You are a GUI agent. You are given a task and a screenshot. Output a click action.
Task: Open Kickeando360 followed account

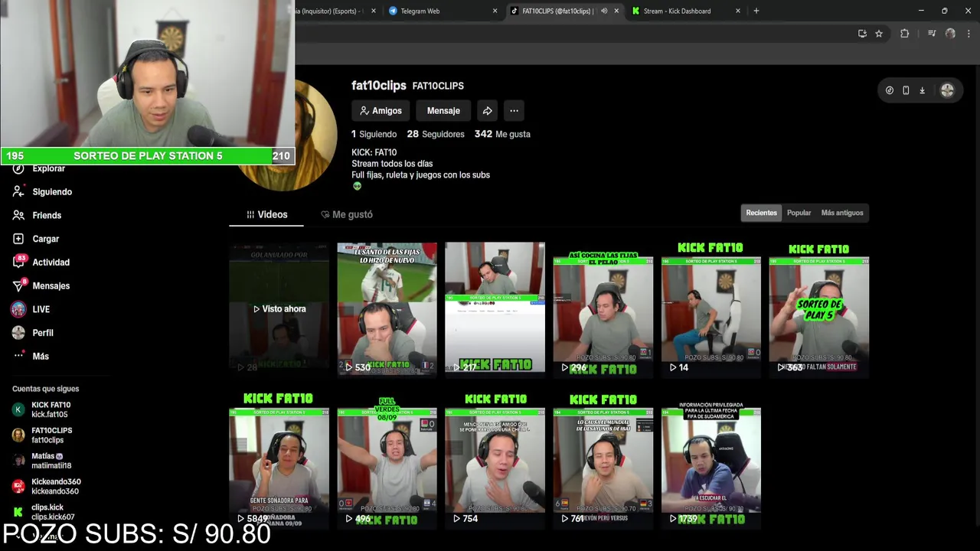(46, 487)
